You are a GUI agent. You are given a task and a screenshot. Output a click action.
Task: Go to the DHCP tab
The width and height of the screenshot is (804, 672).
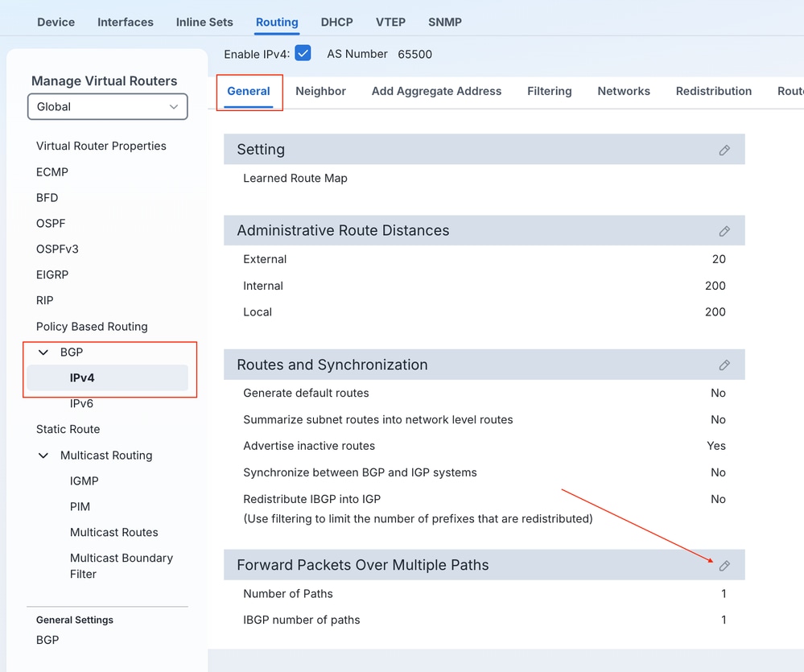(337, 22)
